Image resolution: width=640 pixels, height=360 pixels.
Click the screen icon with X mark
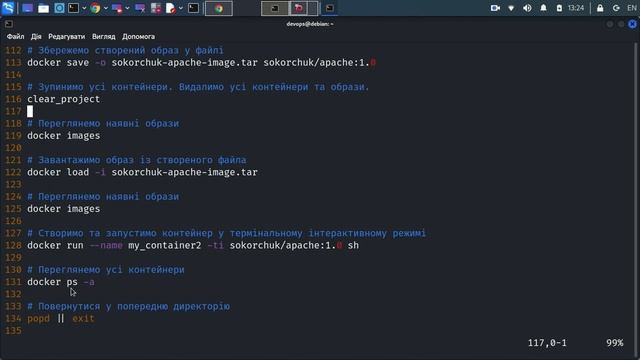(140, 8)
